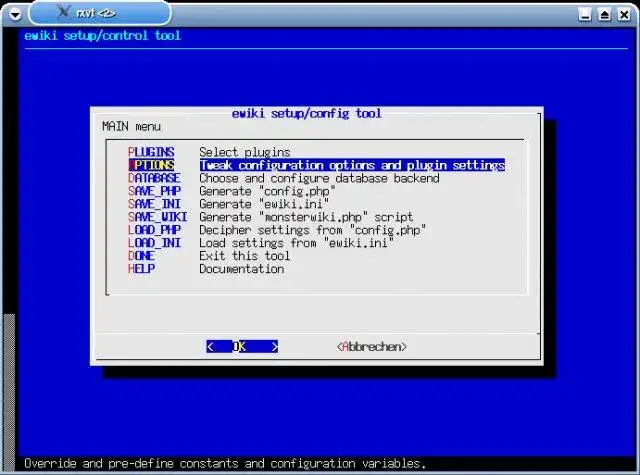Click the X icon in rxvt title
The height and width of the screenshot is (475, 640).
tap(63, 12)
